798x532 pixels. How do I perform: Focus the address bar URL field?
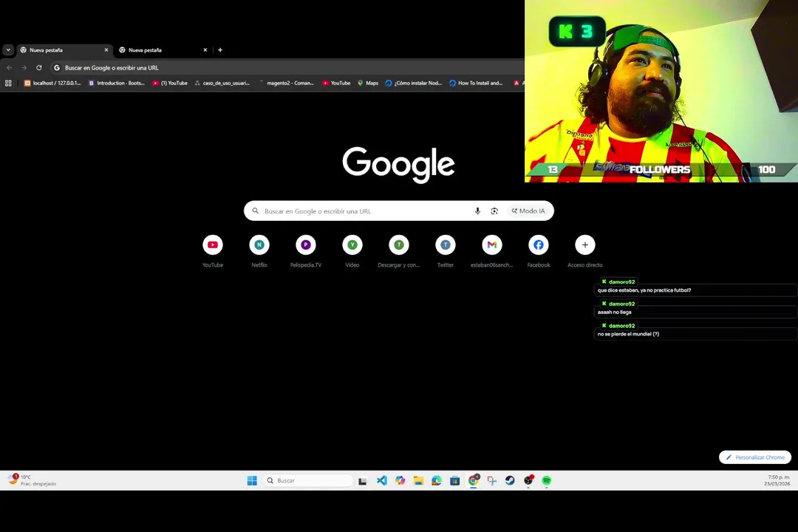287,68
